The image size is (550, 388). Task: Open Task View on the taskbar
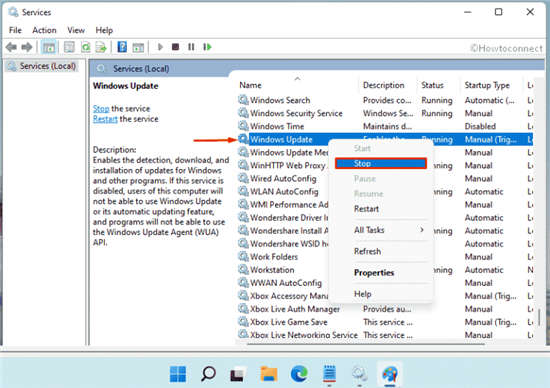point(238,374)
